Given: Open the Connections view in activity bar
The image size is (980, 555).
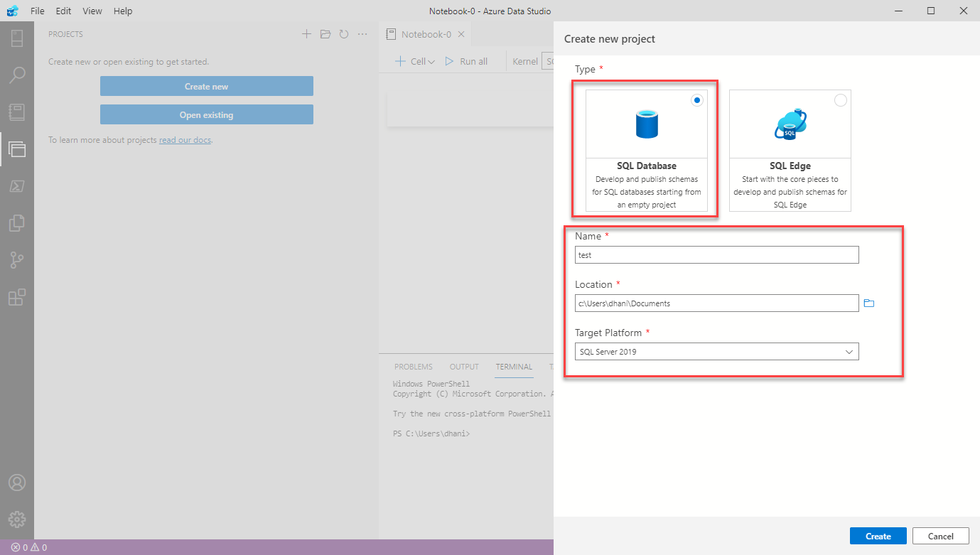Looking at the screenshot, I should click(17, 38).
